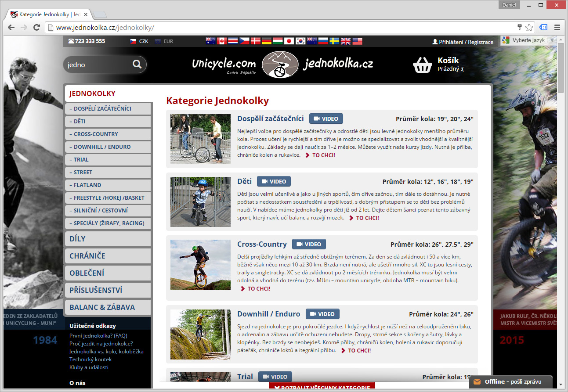
Task: Open the Děti category thumbnail
Action: 200,202
